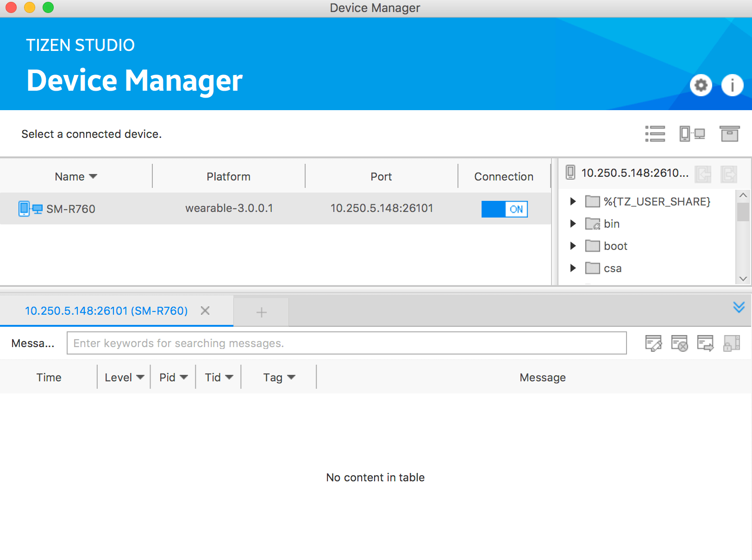
Task: Click the edit log filter icon
Action: [x=653, y=343]
